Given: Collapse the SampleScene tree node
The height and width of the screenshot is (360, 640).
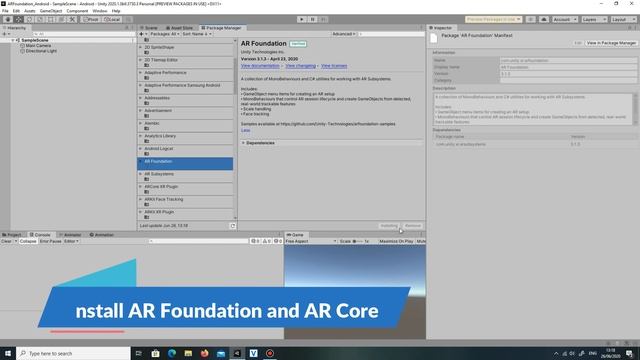Looking at the screenshot, I should point(13,40).
